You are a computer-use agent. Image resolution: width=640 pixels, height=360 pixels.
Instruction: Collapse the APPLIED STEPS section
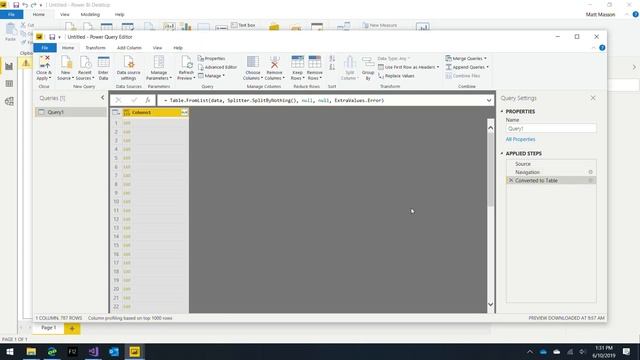[x=502, y=153]
